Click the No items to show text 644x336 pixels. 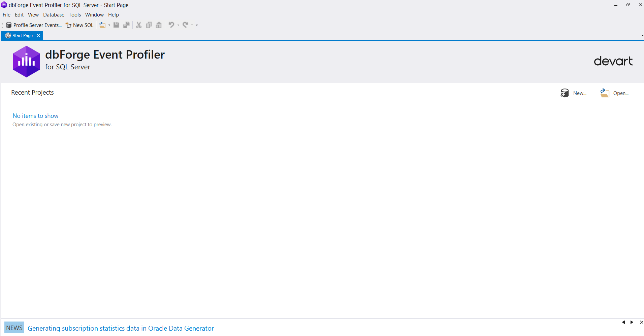pos(35,116)
